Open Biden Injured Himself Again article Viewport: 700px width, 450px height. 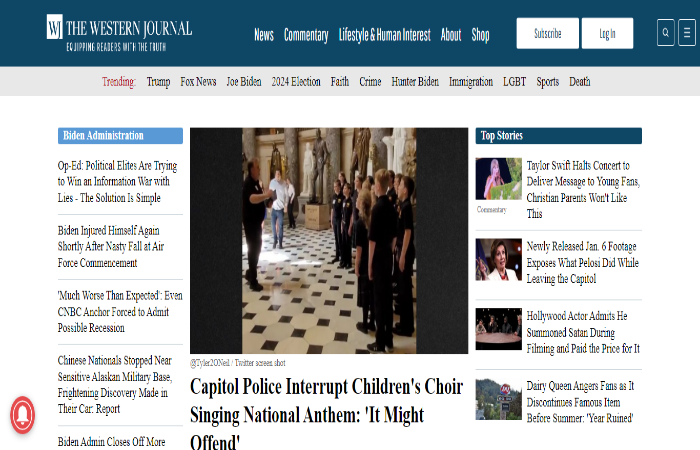click(111, 246)
